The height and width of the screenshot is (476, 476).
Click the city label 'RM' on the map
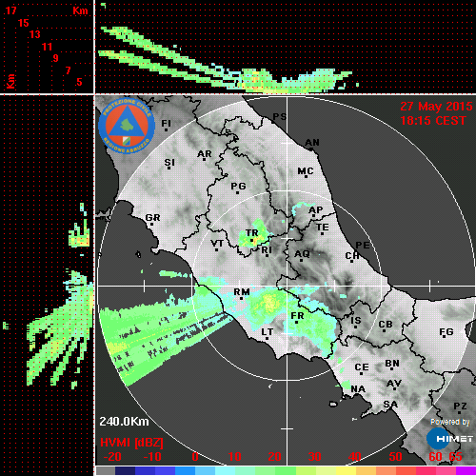click(x=242, y=292)
